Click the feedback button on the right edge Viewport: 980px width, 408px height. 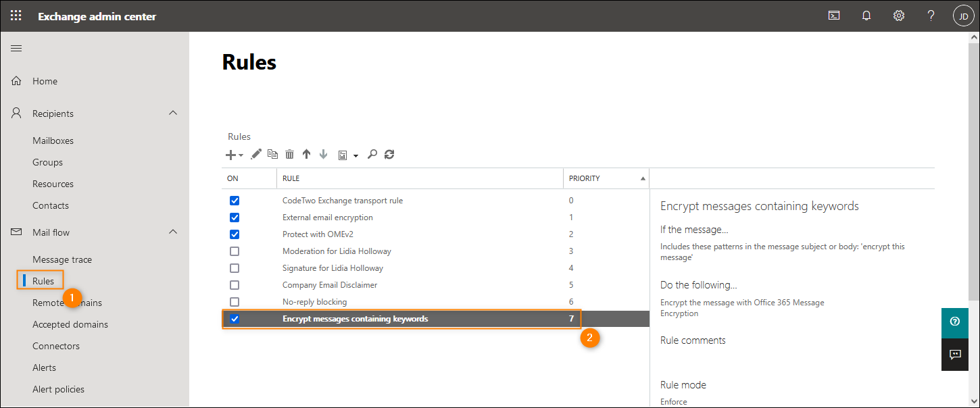pyautogui.click(x=954, y=354)
